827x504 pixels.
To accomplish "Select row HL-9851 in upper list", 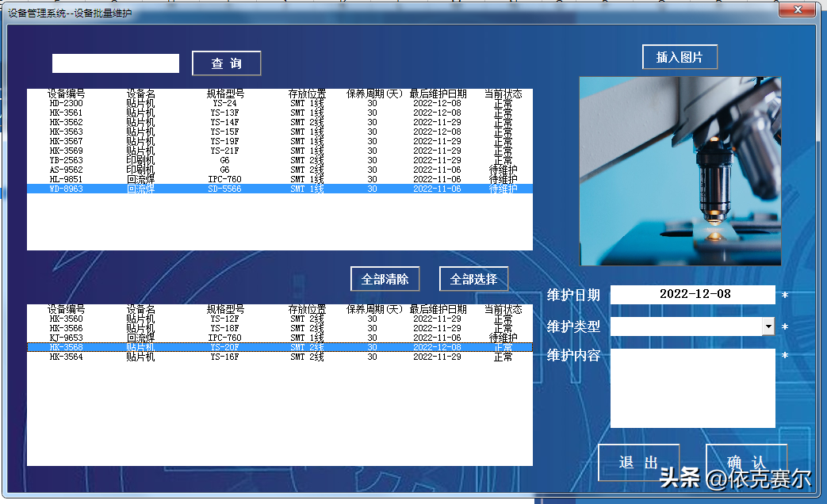I will pyautogui.click(x=280, y=179).
